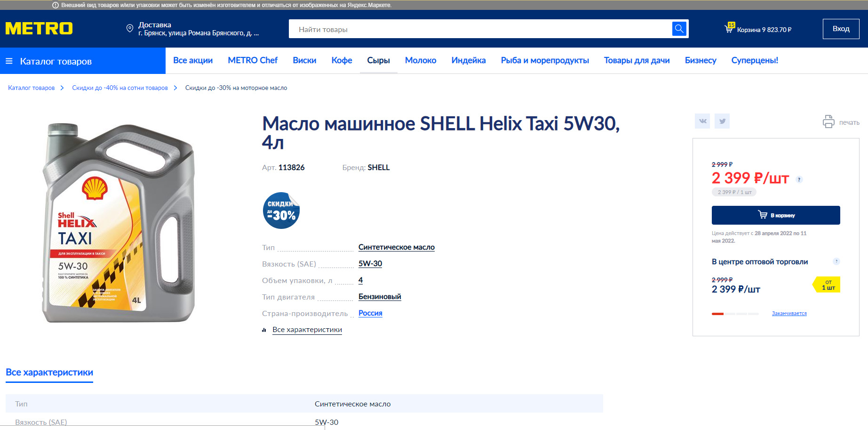Screen dimensions: 868x430
Task: Click the printer icon
Action: coord(828,122)
